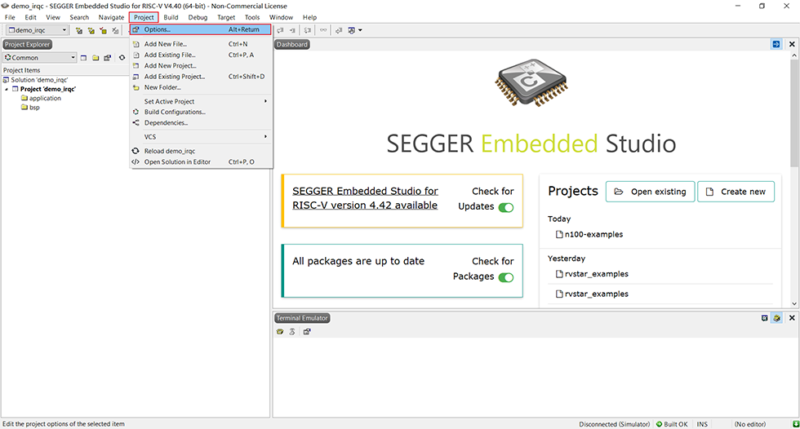Click the Create new button
The height and width of the screenshot is (429, 800).
click(735, 192)
